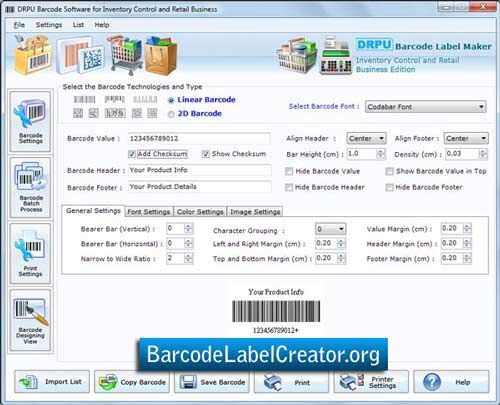Screen dimensions: 500x405
Task: Click the Import List icon button
Action: click(52, 382)
